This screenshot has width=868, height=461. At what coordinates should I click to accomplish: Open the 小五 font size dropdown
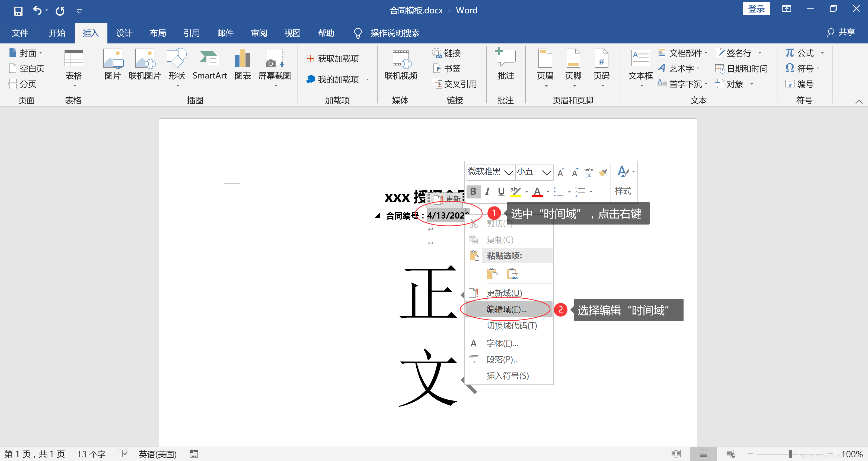(547, 172)
